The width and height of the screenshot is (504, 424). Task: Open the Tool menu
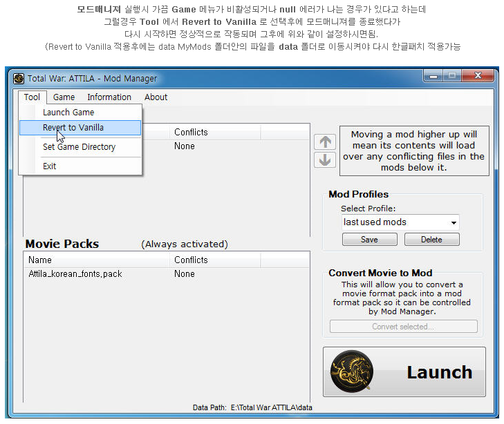[32, 97]
